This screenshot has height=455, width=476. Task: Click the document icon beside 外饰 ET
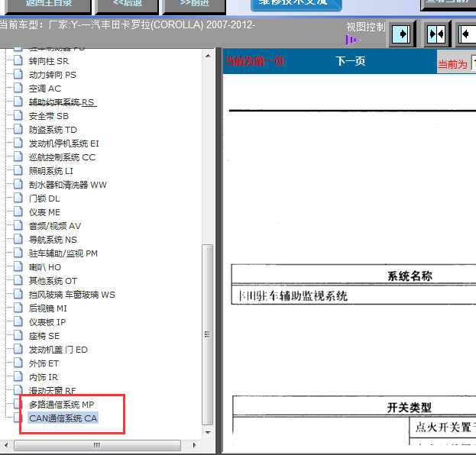[18, 363]
